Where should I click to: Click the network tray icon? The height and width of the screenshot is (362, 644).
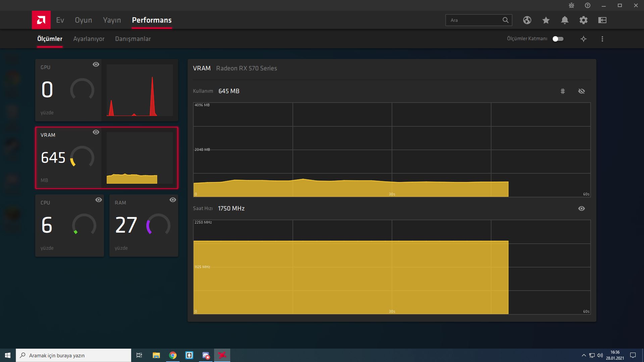[592, 355]
